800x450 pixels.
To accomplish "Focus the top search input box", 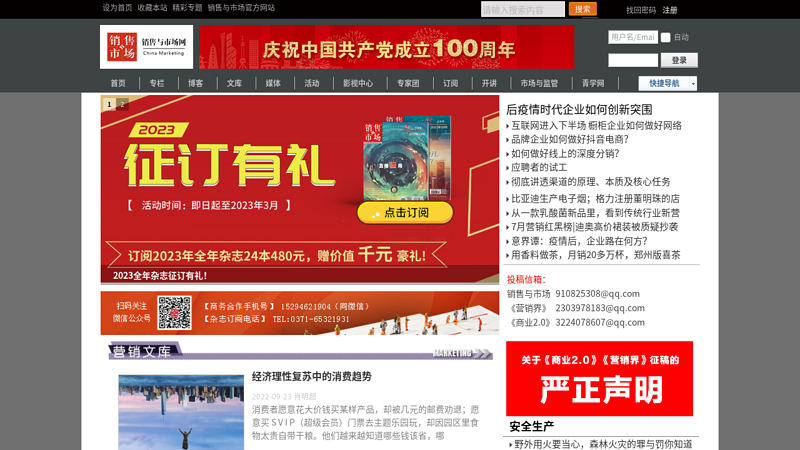I will tap(522, 9).
